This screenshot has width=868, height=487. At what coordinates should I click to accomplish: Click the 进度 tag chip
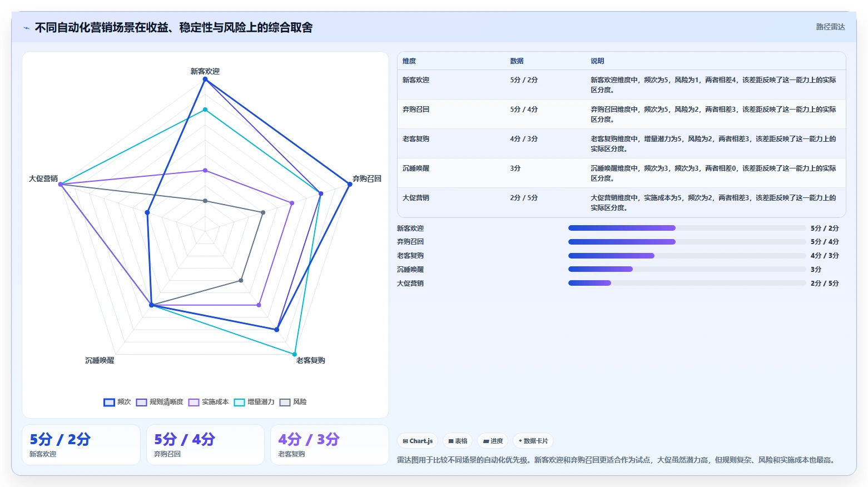493,441
